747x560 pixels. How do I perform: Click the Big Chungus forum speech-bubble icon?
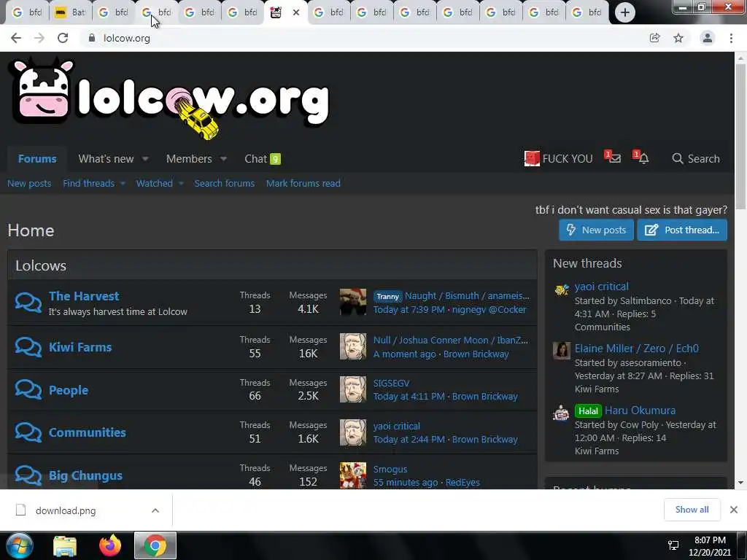click(28, 475)
